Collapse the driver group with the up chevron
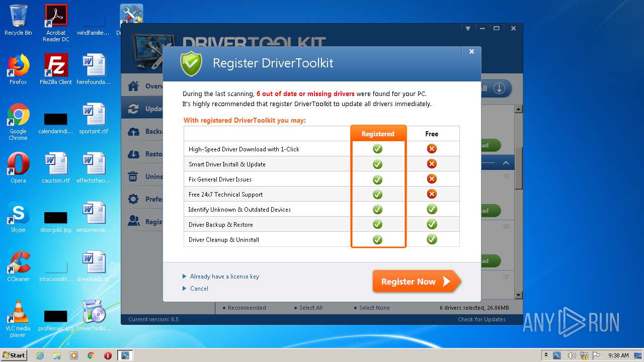This screenshot has width=644, height=362. [x=506, y=163]
